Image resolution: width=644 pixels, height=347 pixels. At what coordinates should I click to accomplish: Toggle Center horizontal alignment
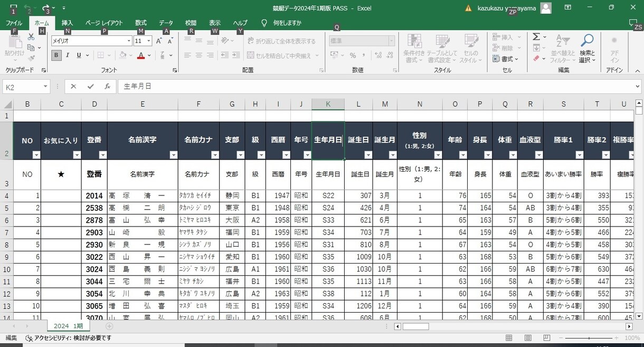[199, 55]
